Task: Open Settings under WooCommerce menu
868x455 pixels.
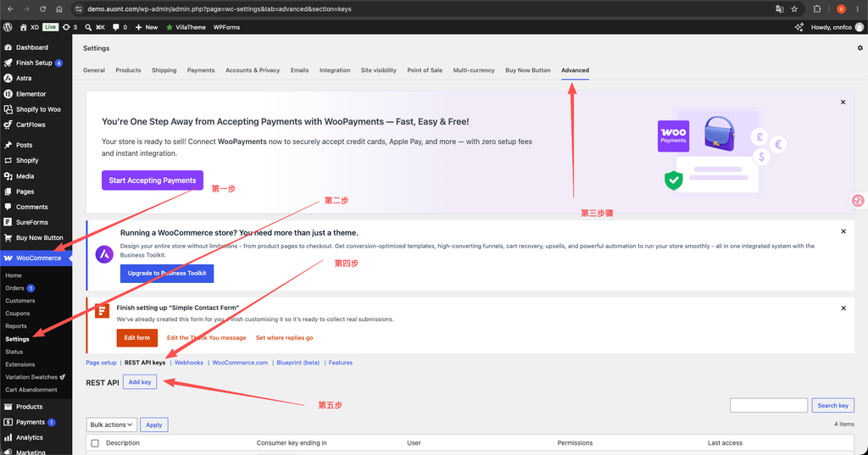Action: point(17,339)
